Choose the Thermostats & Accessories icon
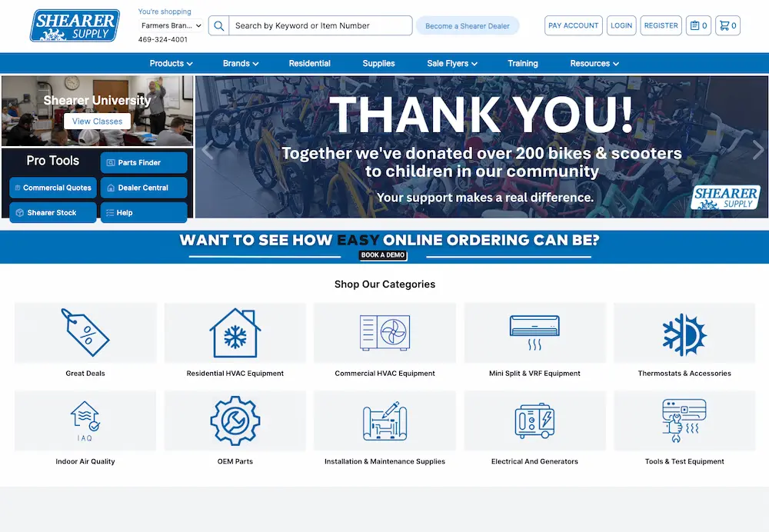The height and width of the screenshot is (532, 769). (x=684, y=332)
